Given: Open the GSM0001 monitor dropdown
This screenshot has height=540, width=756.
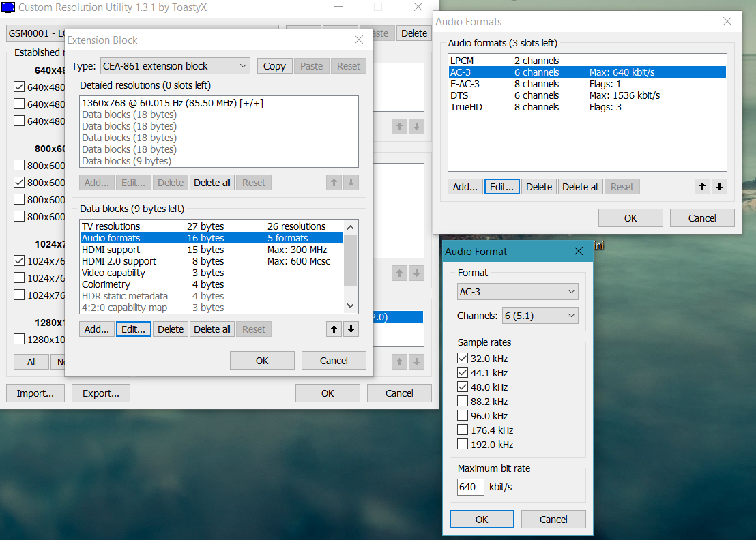Looking at the screenshot, I should (x=36, y=33).
